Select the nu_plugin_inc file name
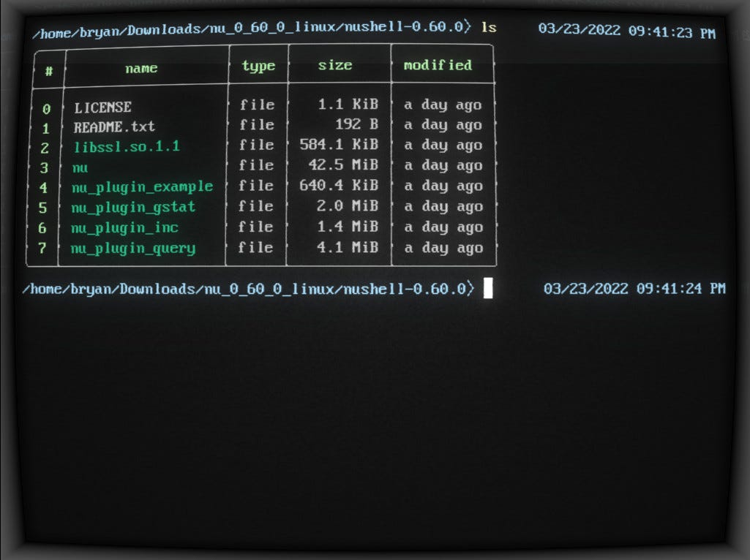750x560 pixels. [124, 228]
